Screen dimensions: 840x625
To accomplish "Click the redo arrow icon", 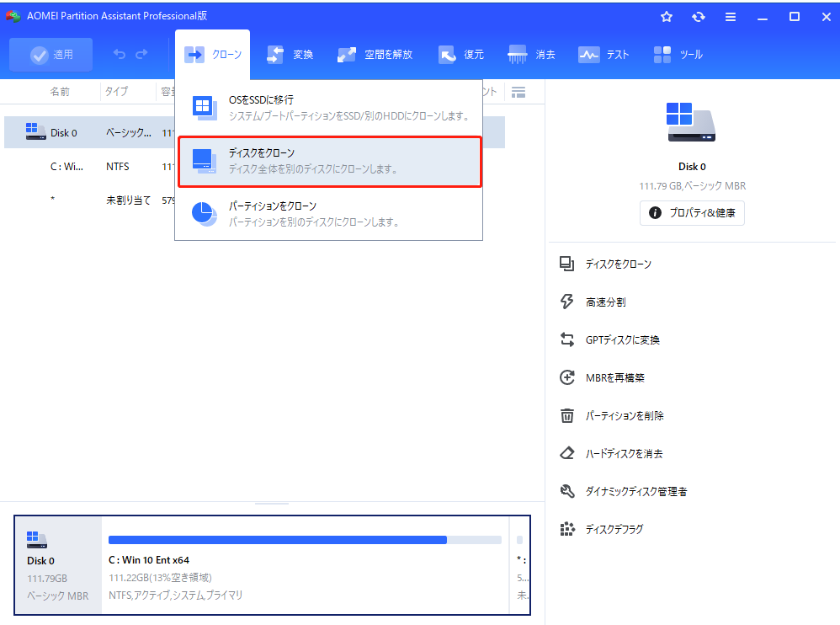I will (141, 54).
